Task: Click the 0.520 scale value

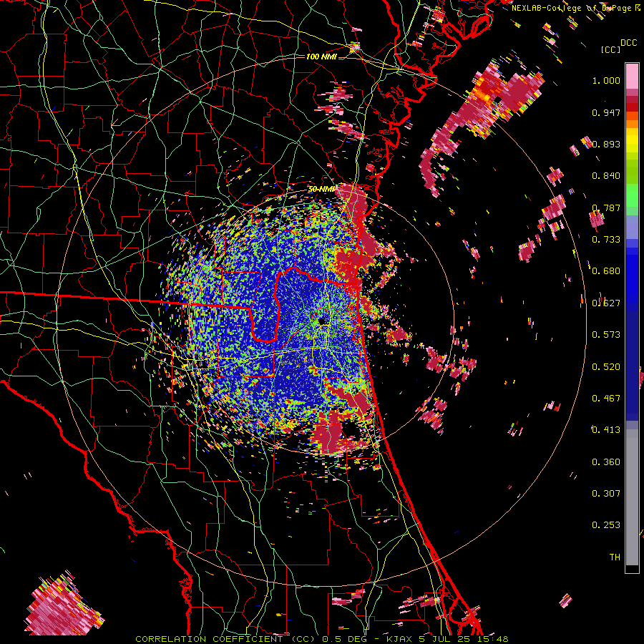Action: click(606, 367)
